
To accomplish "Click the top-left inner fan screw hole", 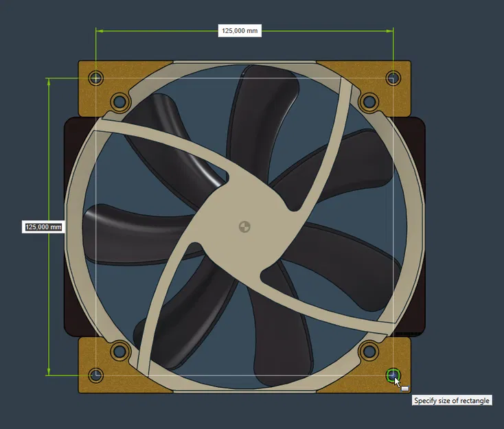I will [x=120, y=102].
